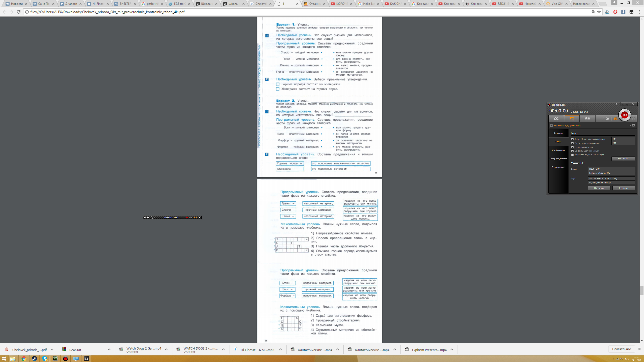This screenshot has height=362, width=644.
Task: Select Bandicam HDMI device recording mode
Action: pyautogui.click(x=587, y=119)
